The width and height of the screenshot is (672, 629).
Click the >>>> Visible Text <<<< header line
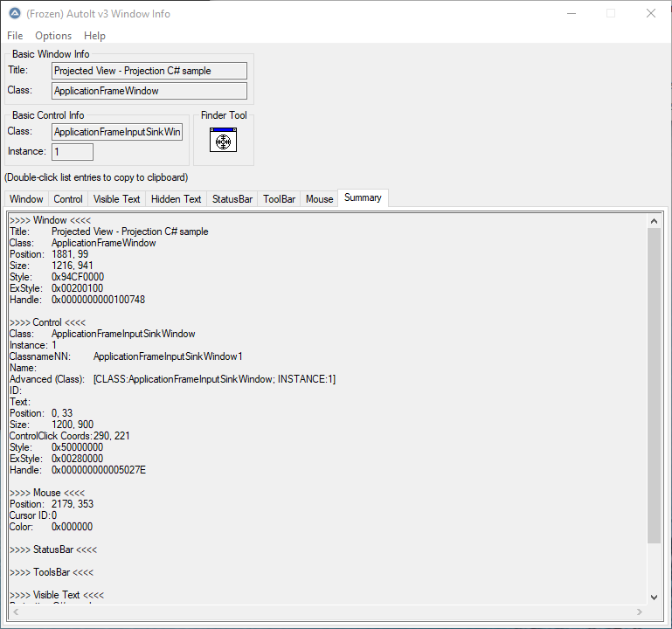point(57,595)
